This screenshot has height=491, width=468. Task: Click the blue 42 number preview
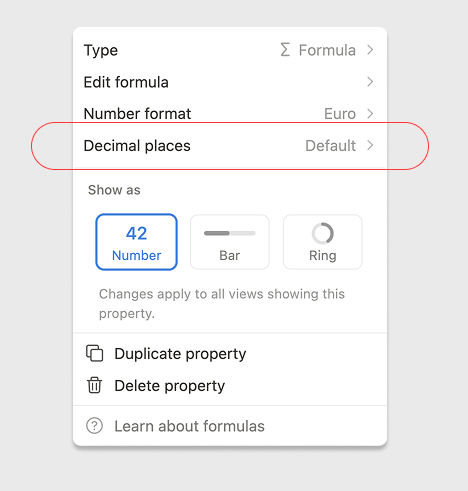136,233
